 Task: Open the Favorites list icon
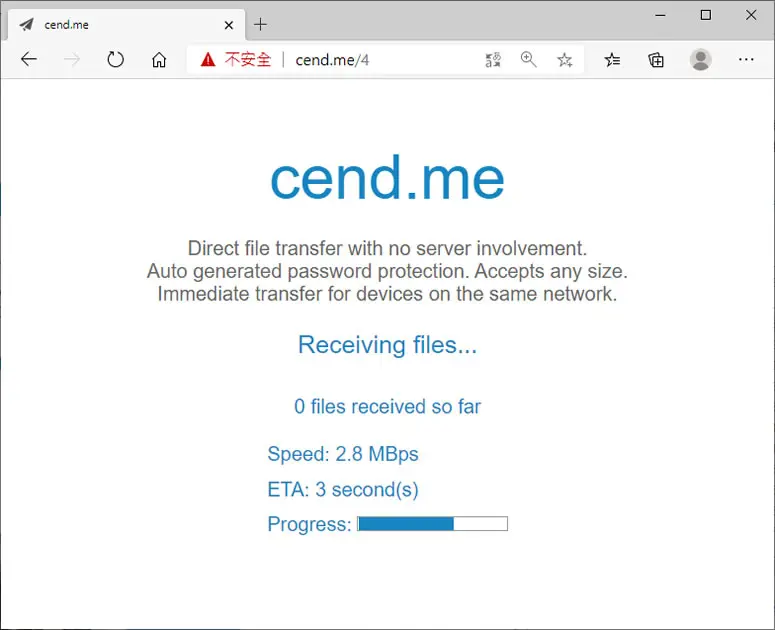(x=612, y=60)
